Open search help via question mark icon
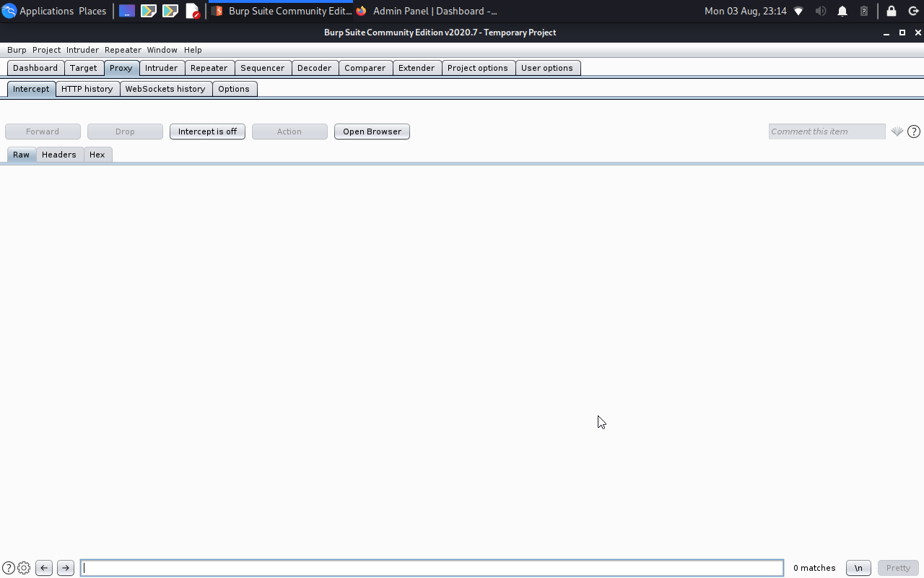The width and height of the screenshot is (924, 578). [x=10, y=568]
